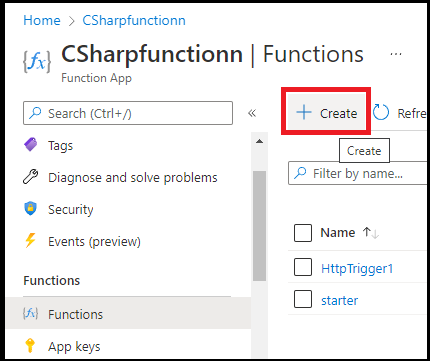This screenshot has height=361, width=430.
Task: Go to Home breadcrumb link
Action: point(42,20)
